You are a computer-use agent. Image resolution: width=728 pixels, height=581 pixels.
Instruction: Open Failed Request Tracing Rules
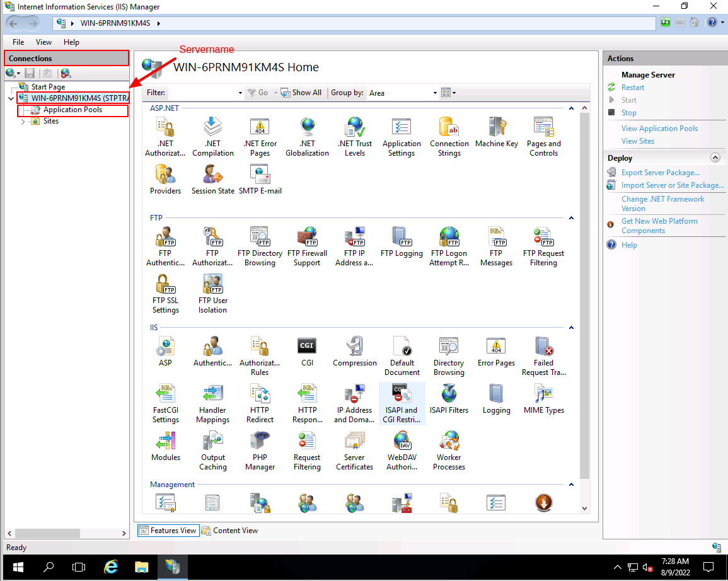[544, 357]
